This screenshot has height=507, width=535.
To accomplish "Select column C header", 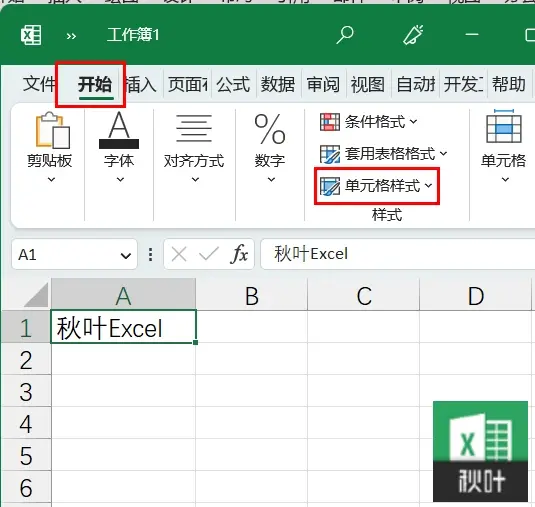I will tap(364, 295).
